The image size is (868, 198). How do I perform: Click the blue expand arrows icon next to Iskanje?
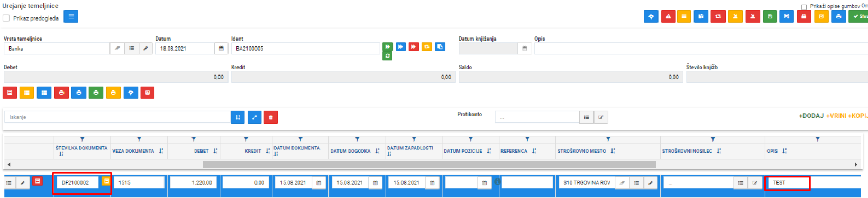(x=254, y=117)
